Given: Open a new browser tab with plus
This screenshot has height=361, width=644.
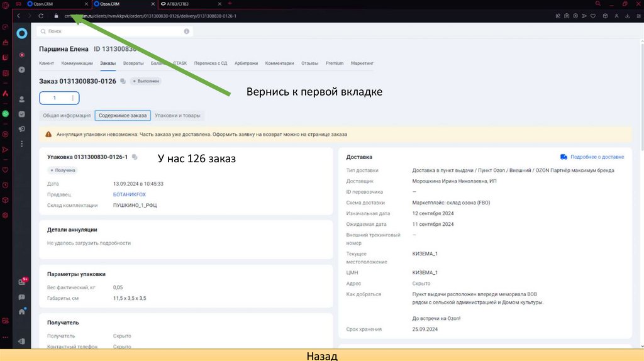Looking at the screenshot, I should pyautogui.click(x=230, y=4).
